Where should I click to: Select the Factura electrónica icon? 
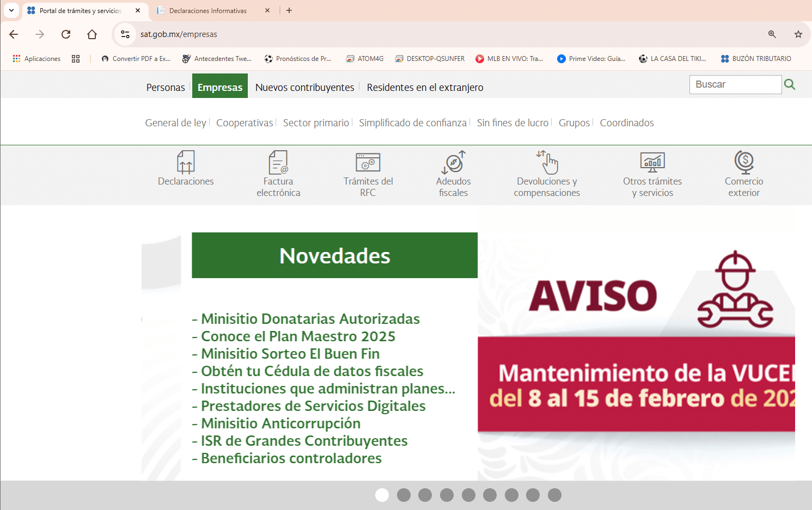278,162
